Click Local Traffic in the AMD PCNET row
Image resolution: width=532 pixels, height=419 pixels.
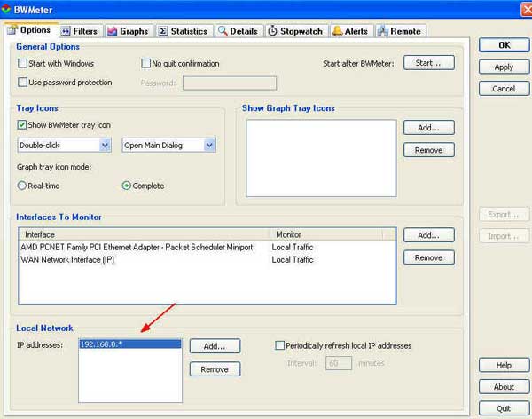292,247
